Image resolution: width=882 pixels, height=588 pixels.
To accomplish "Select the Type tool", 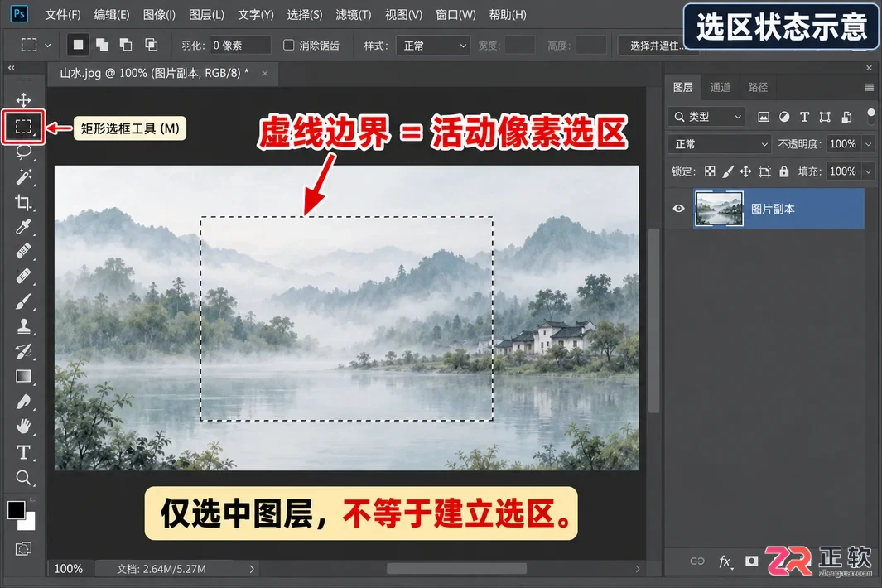I will 23,452.
